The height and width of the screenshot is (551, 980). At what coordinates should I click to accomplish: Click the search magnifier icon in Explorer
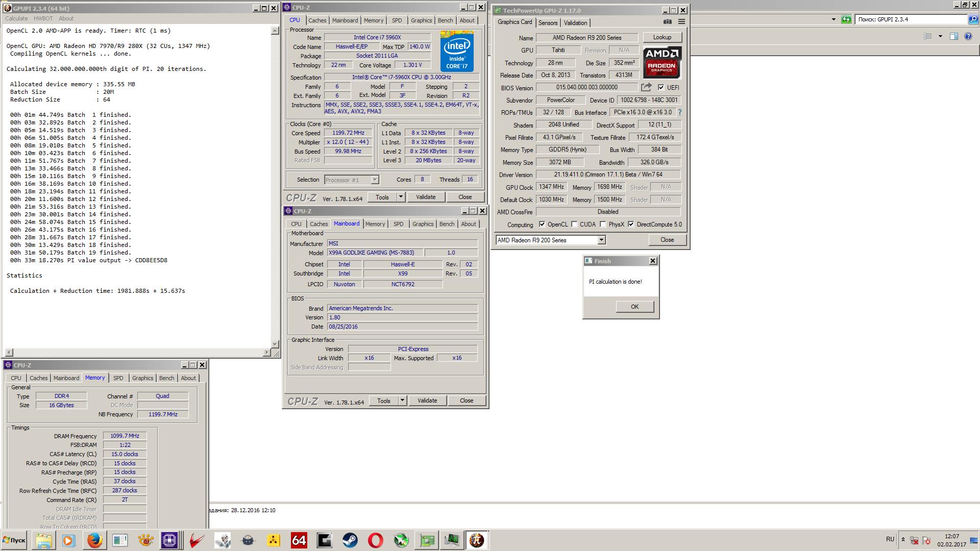(x=973, y=19)
